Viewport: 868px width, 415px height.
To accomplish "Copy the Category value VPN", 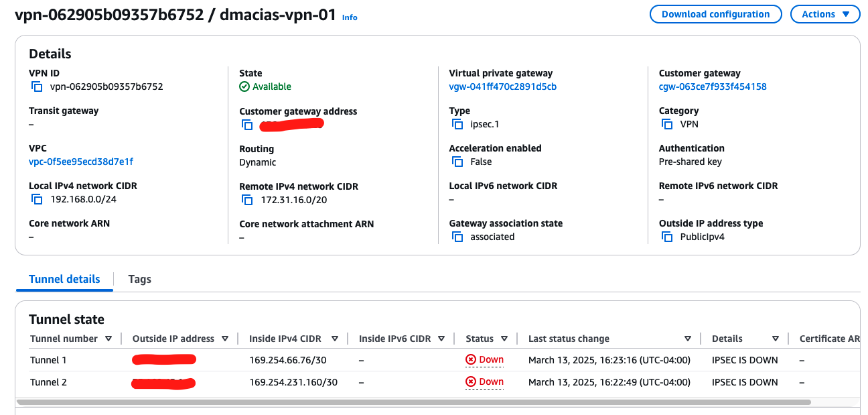I will (667, 124).
